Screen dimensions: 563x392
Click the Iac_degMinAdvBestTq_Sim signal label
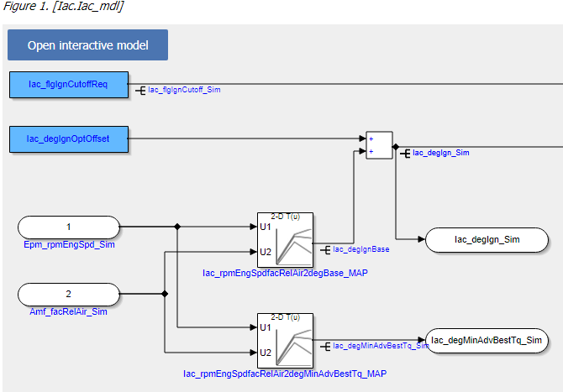point(380,345)
